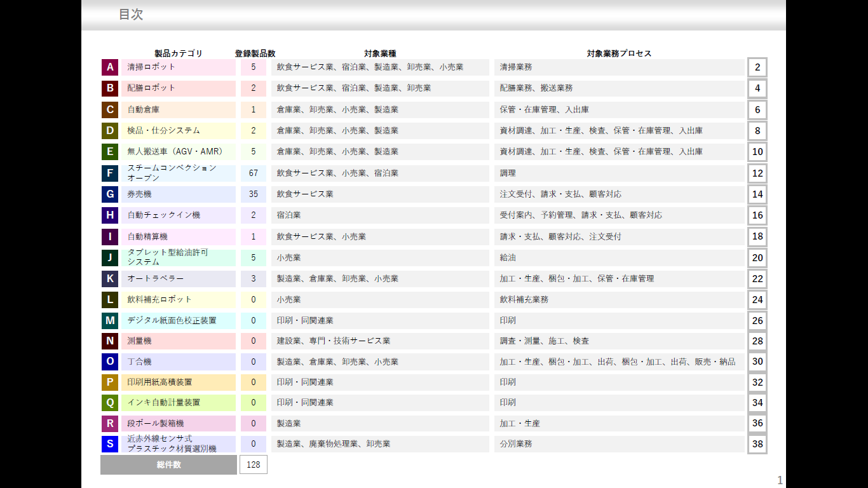This screenshot has width=868, height=488.
Task: Click the letter I category badge
Action: (x=110, y=237)
